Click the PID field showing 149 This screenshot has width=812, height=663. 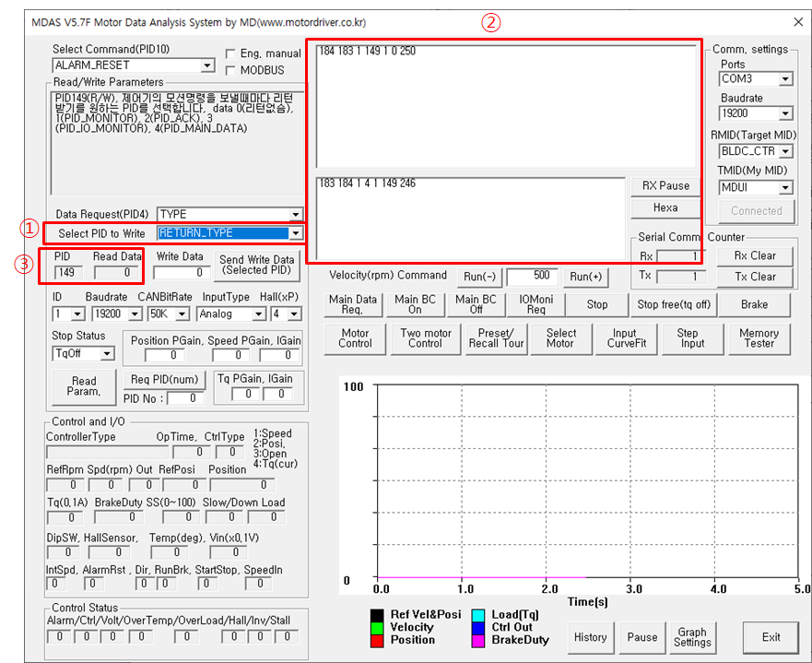pyautogui.click(x=68, y=273)
